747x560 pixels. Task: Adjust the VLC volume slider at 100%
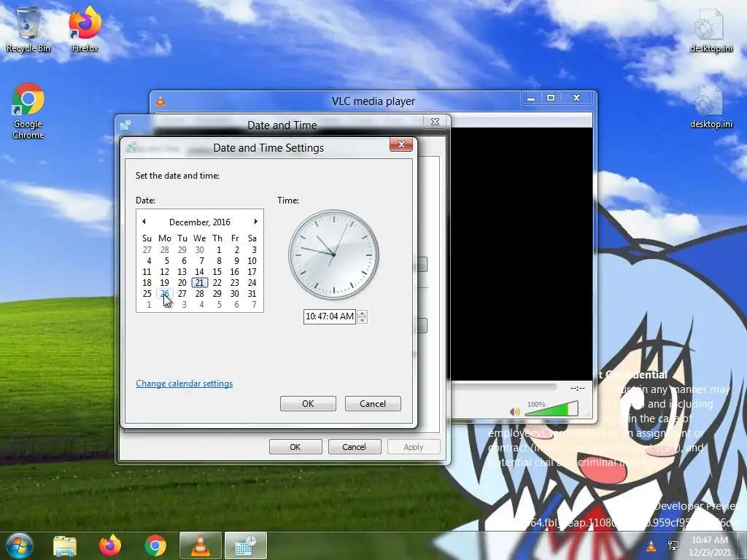[x=551, y=408]
